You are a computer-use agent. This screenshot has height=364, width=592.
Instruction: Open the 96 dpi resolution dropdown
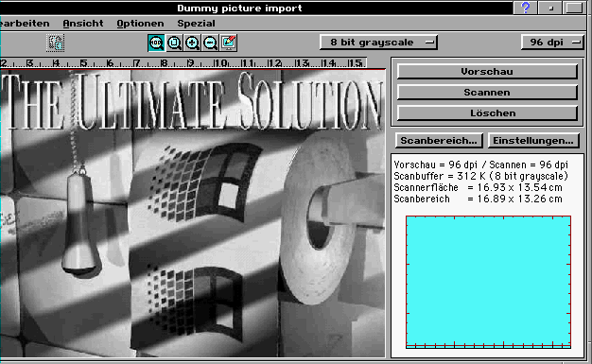click(552, 43)
